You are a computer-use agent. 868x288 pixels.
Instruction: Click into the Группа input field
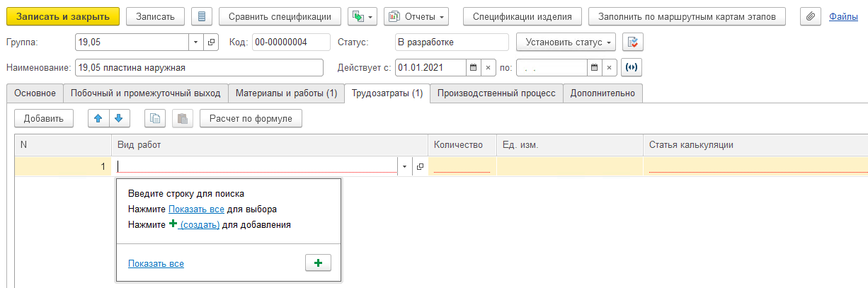[132, 42]
